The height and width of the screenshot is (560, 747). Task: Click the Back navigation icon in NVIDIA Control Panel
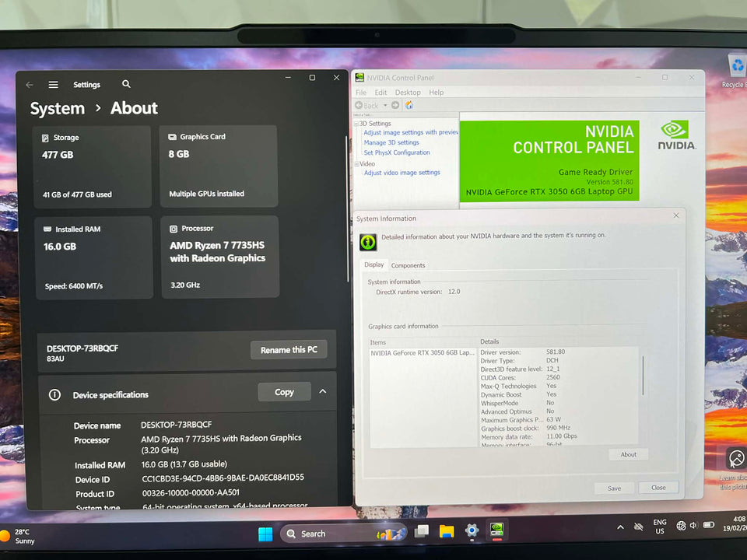[359, 105]
